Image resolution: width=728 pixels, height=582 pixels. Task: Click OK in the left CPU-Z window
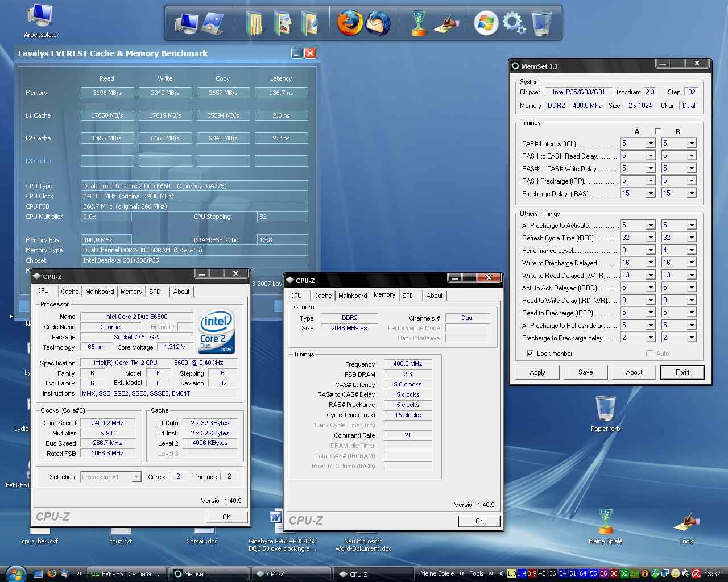[226, 517]
